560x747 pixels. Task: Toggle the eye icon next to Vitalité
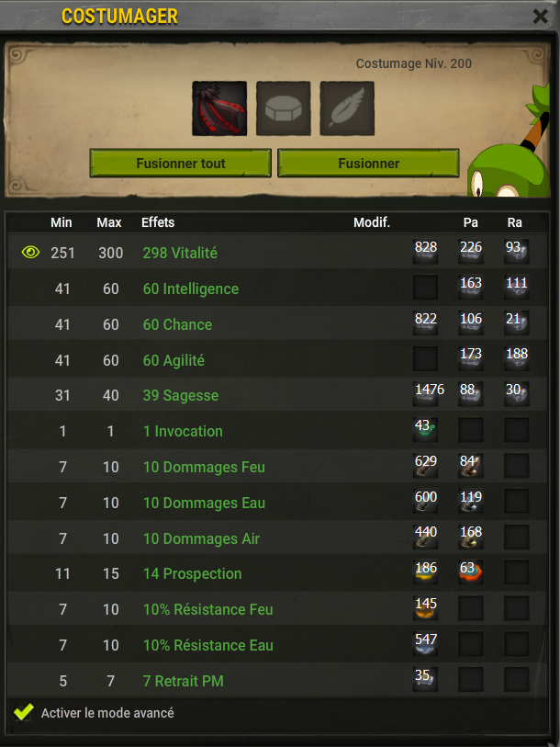click(30, 252)
